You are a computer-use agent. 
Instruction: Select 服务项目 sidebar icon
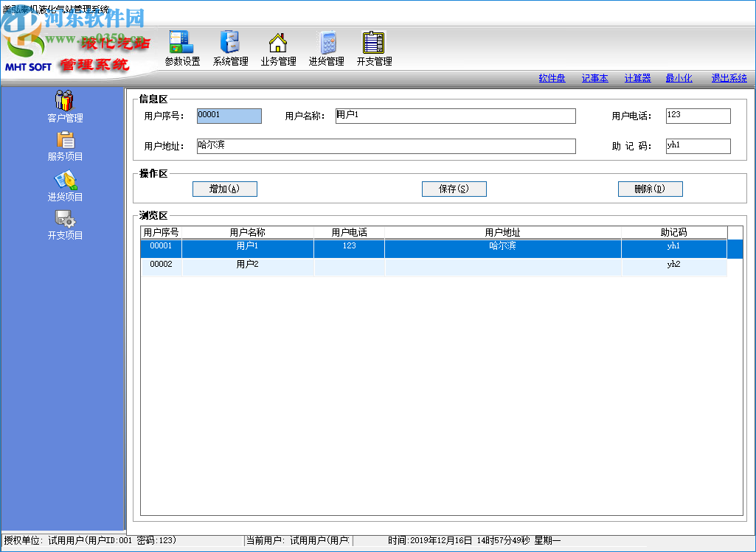point(65,147)
